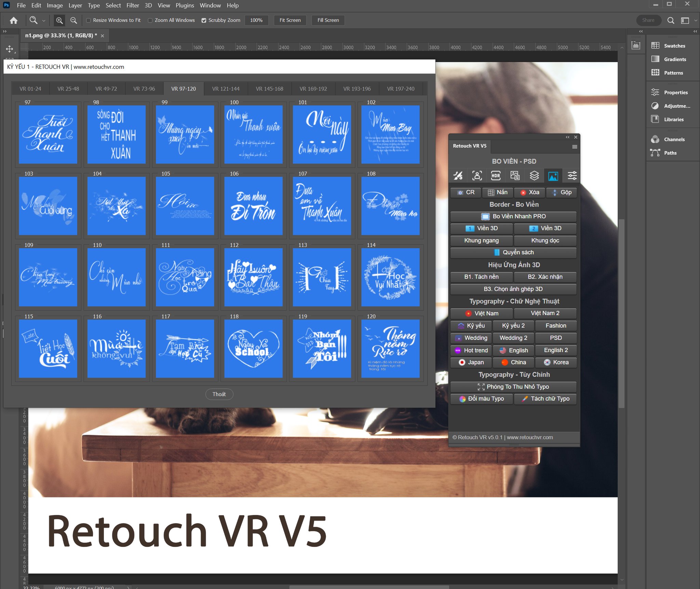This screenshot has height=589, width=700.
Task: Switch to the VR 121-144 tab
Action: (x=226, y=89)
